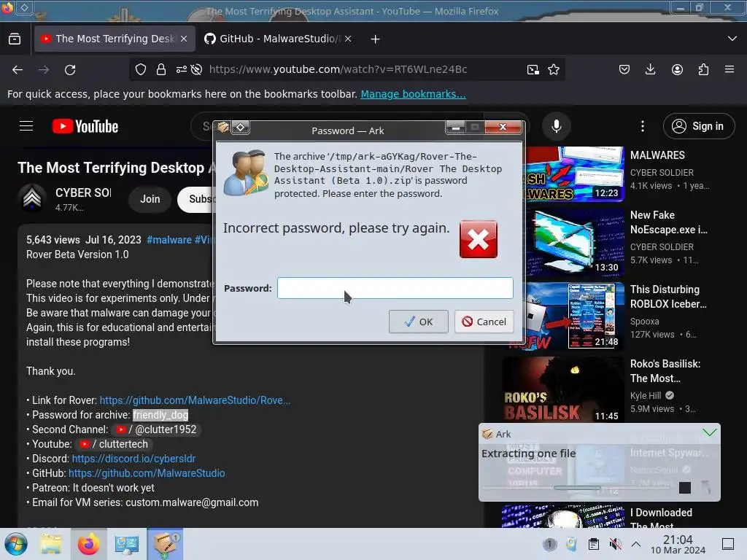The width and height of the screenshot is (747, 560).
Task: Click the show desktop button in tray
Action: tap(728, 544)
